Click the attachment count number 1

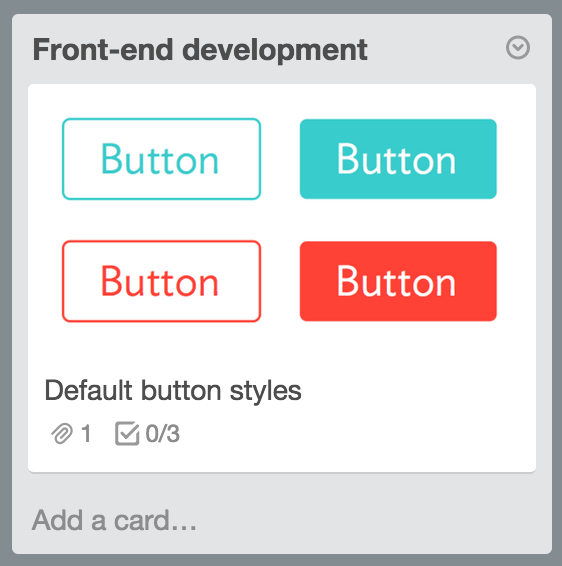click(86, 434)
